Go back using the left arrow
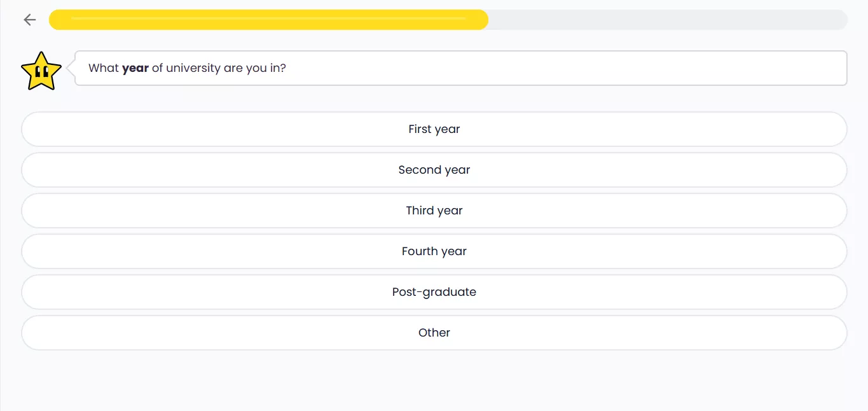Screen dimensions: 868x411 [x=30, y=20]
